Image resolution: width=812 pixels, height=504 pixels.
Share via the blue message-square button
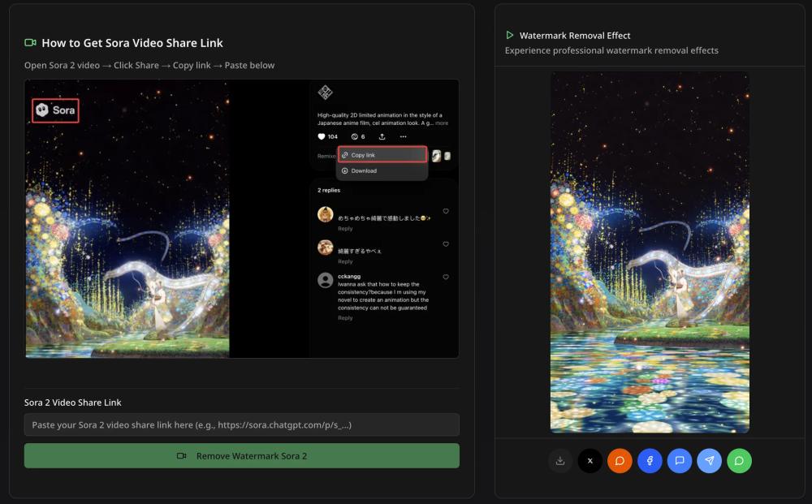pos(680,460)
